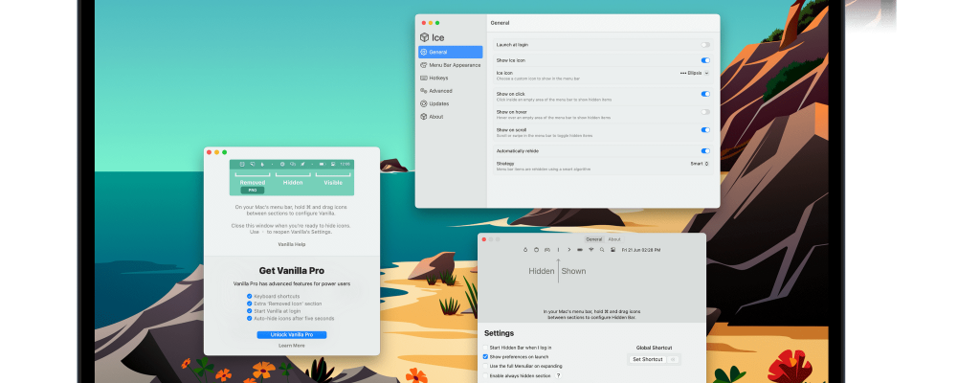The width and height of the screenshot is (980, 383).
Task: Switch to the About tab in Hidden Bar
Action: (x=614, y=239)
